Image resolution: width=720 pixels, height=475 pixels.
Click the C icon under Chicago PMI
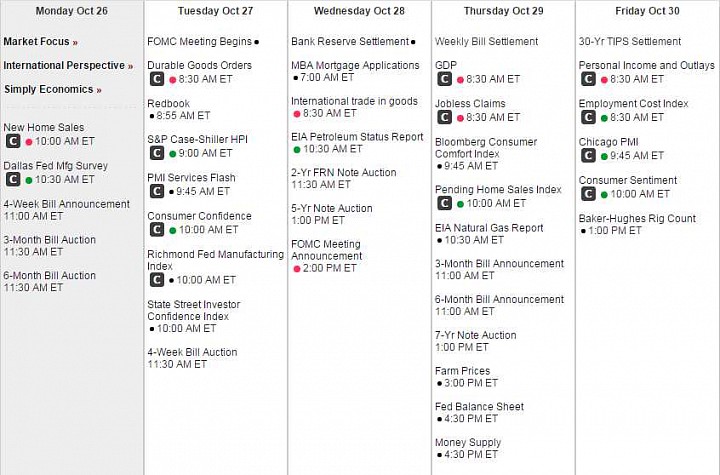click(588, 156)
